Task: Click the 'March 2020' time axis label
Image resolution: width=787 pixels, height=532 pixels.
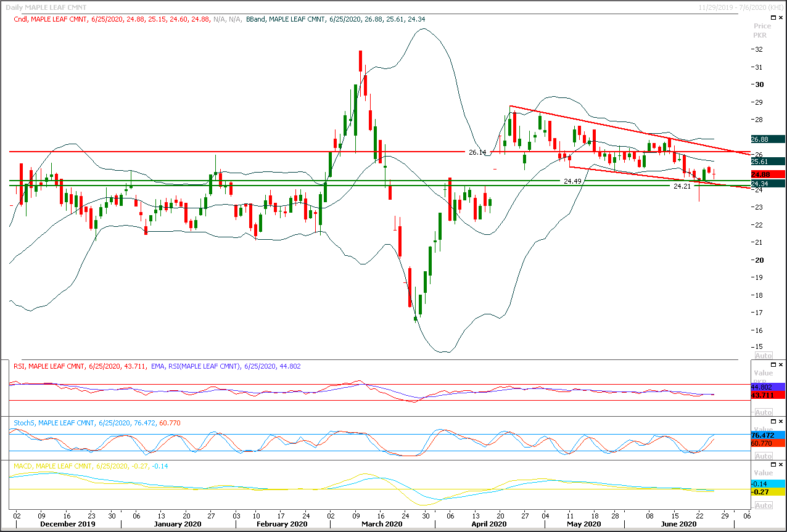Action: click(x=381, y=524)
